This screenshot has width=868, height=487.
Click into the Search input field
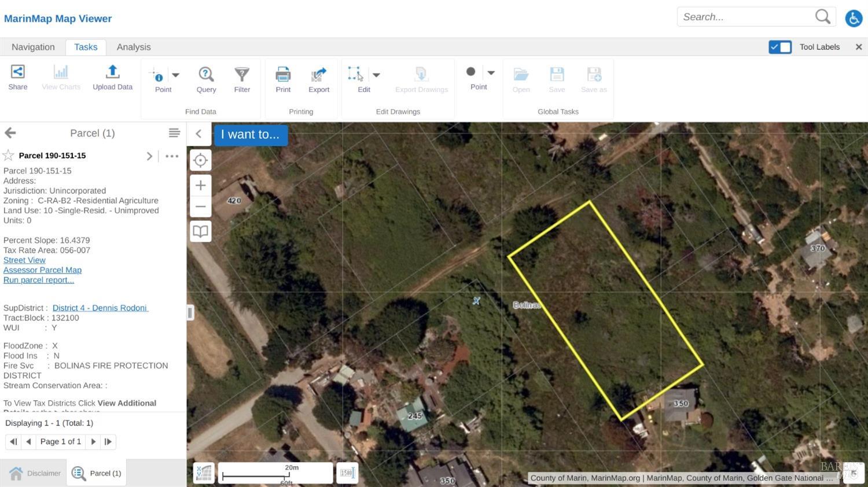point(745,17)
